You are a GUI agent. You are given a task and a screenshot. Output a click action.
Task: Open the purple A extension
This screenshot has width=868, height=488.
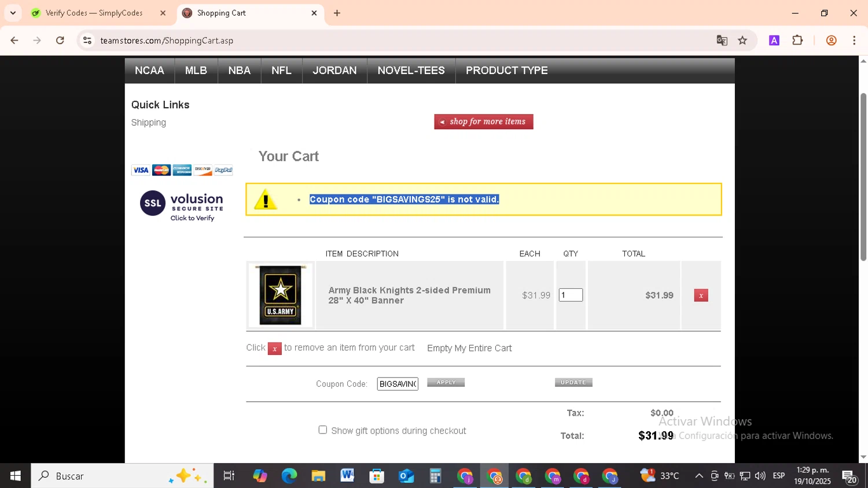tap(774, 41)
